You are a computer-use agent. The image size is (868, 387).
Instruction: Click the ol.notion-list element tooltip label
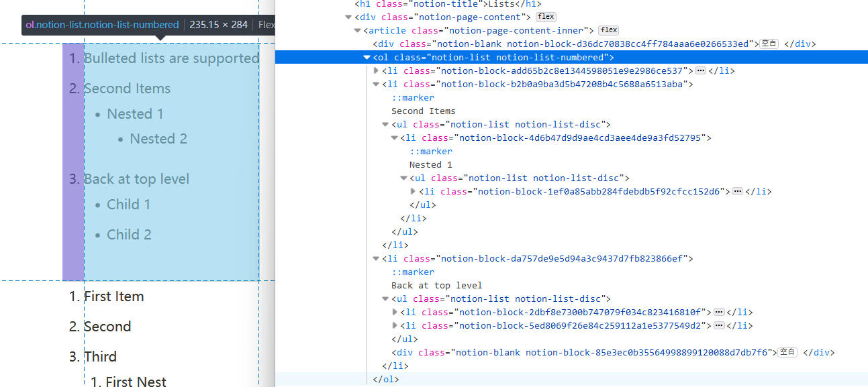click(102, 25)
